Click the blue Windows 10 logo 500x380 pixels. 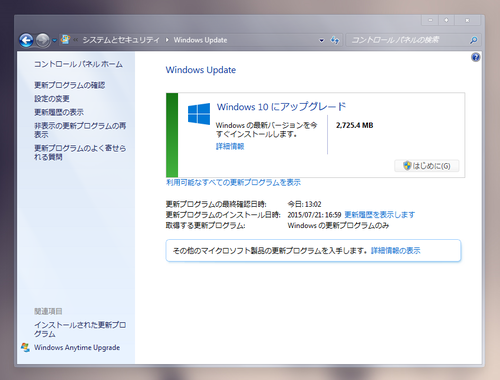click(x=199, y=114)
